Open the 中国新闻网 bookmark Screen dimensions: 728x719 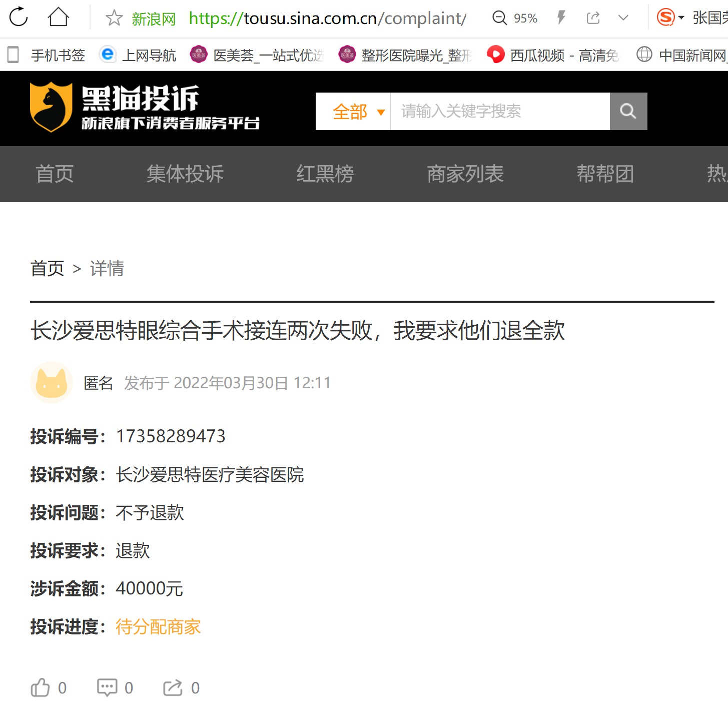tap(681, 55)
